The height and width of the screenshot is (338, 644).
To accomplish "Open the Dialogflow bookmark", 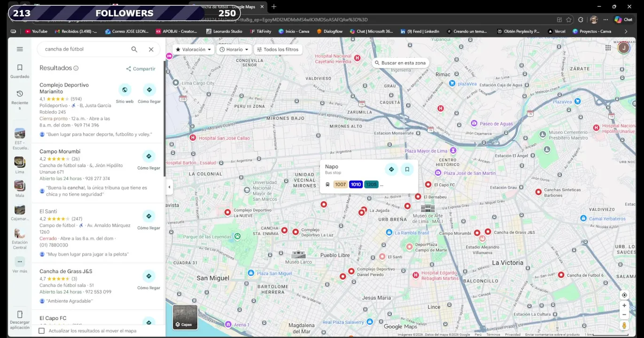I will [x=329, y=31].
